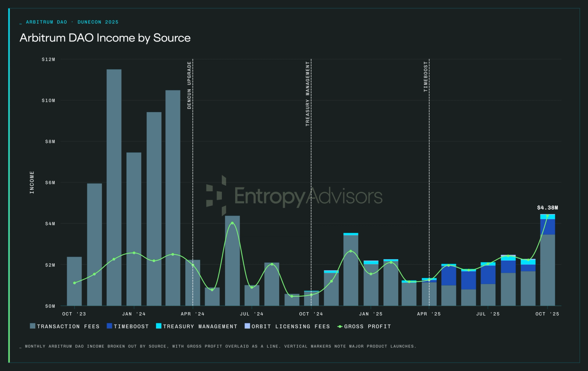Click the "JAN '24" x-axis label
Screen dimensions: 588x371
tap(134, 314)
